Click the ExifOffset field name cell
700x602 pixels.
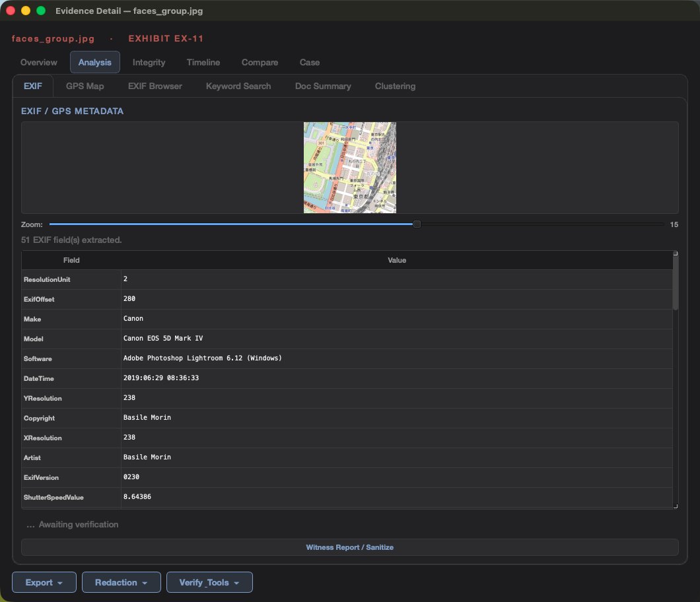click(71, 300)
